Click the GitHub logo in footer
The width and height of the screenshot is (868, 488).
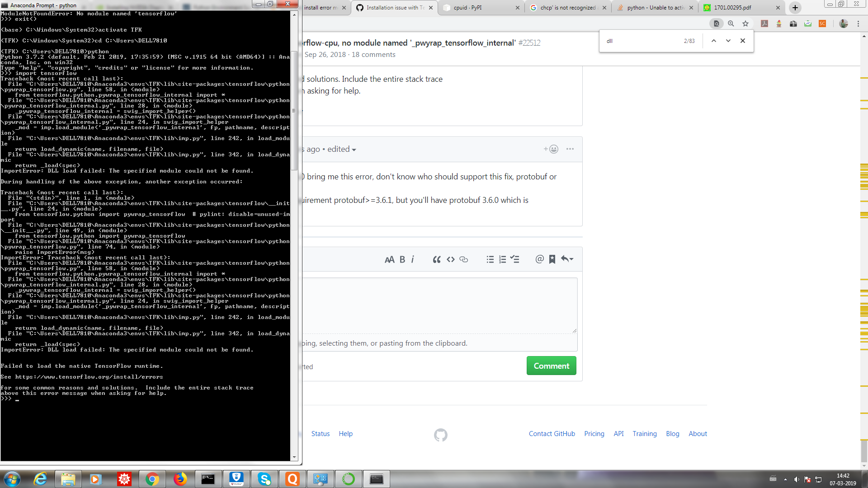[441, 435]
